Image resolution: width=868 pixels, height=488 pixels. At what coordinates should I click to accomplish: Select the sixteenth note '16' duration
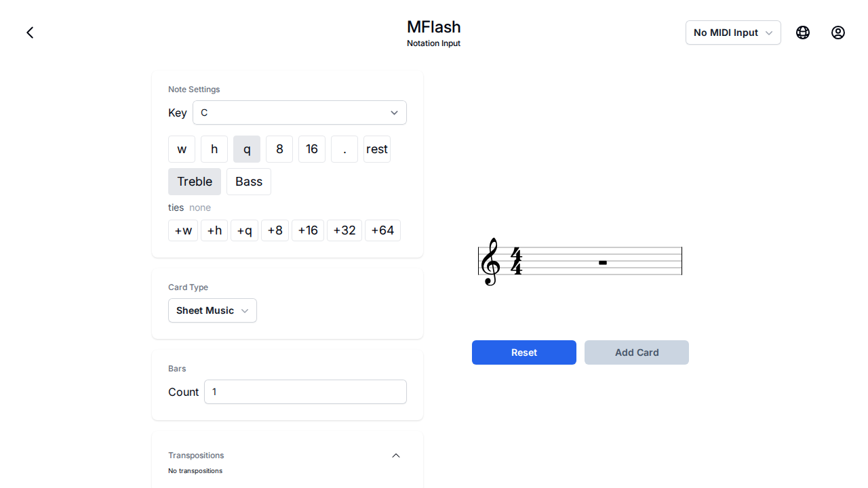pyautogui.click(x=312, y=149)
